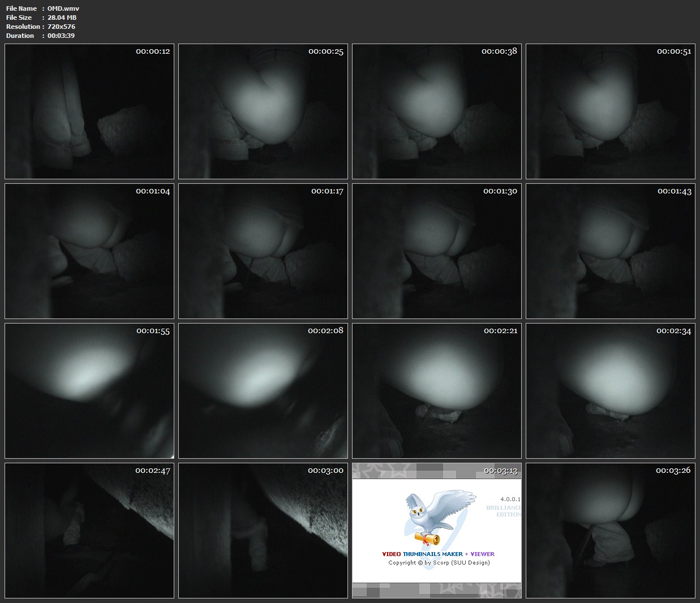The width and height of the screenshot is (700, 603).
Task: Select the thumbnail marked 00:02:21
Action: 437,391
